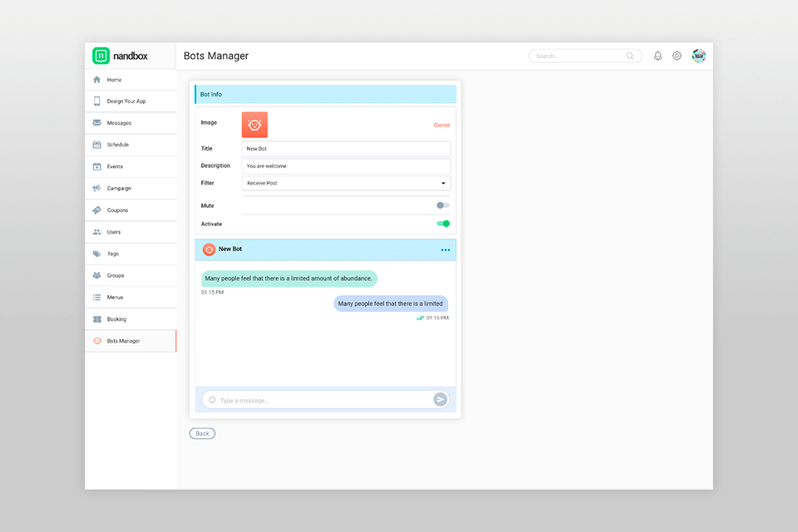
Task: Click the Users people icon
Action: (96, 232)
